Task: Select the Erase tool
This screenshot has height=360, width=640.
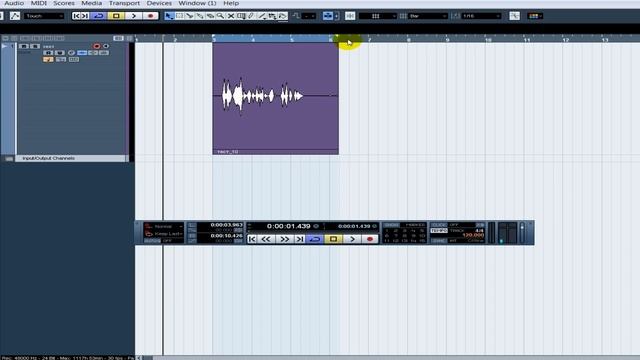Action: [x=210, y=16]
